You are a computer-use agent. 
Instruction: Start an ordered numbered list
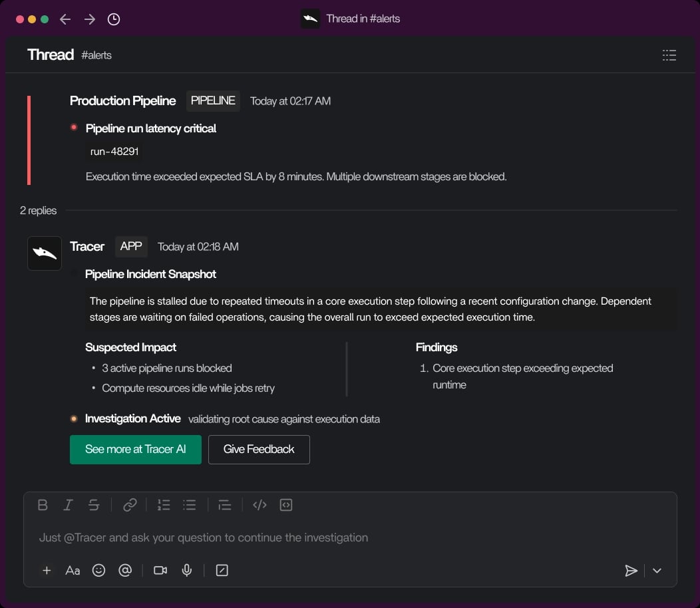point(164,505)
